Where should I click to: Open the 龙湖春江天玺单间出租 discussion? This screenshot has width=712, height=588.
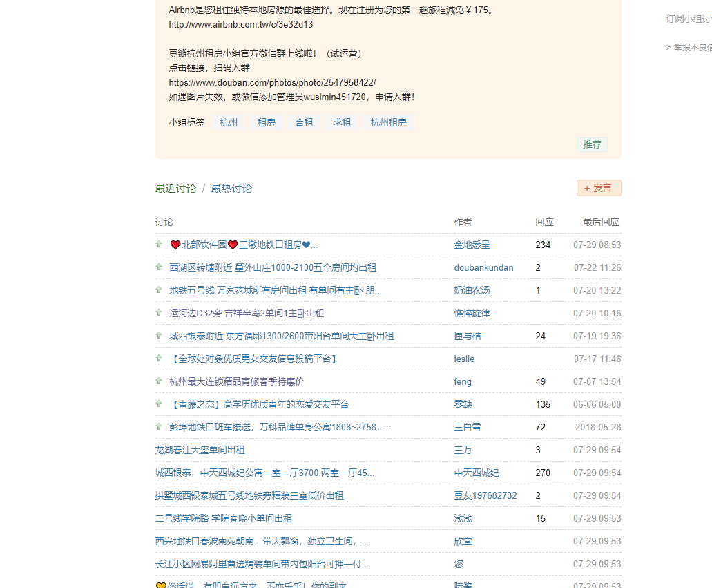200,450
